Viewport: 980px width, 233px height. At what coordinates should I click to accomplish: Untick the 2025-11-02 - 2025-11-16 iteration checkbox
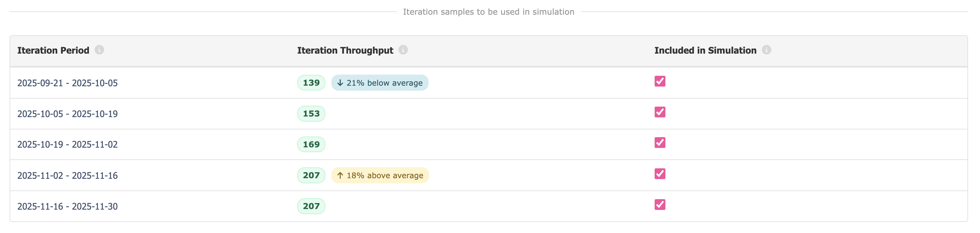(660, 174)
